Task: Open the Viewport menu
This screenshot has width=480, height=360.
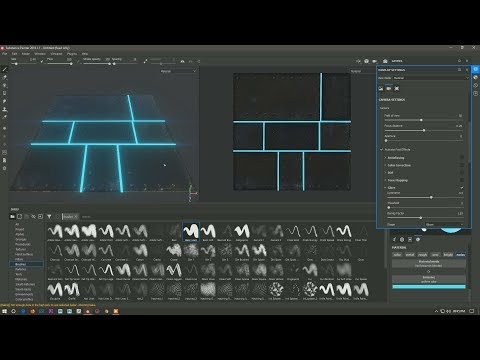Action: click(x=56, y=54)
